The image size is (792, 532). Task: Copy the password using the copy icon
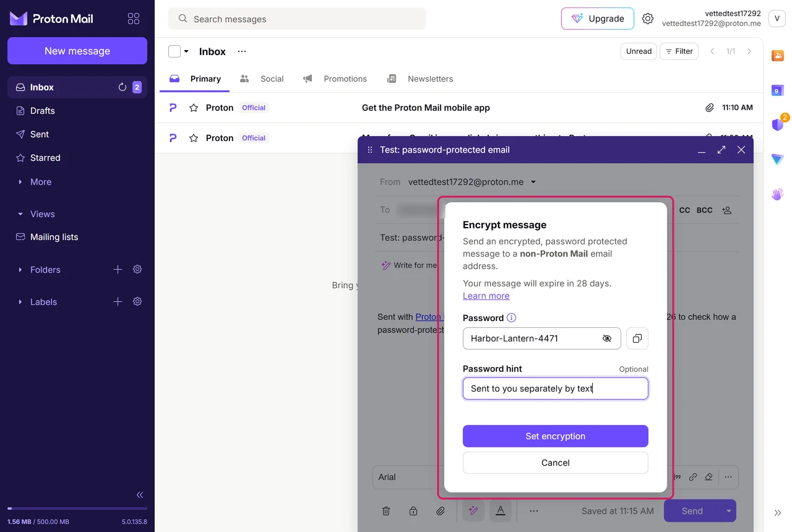(x=637, y=338)
